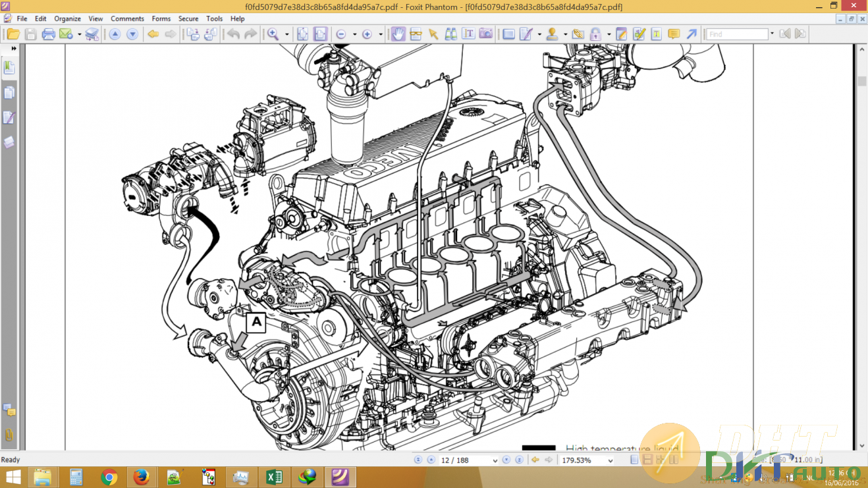This screenshot has width=868, height=488.
Task: Select the arrow Select Annotation tool
Action: coord(433,34)
